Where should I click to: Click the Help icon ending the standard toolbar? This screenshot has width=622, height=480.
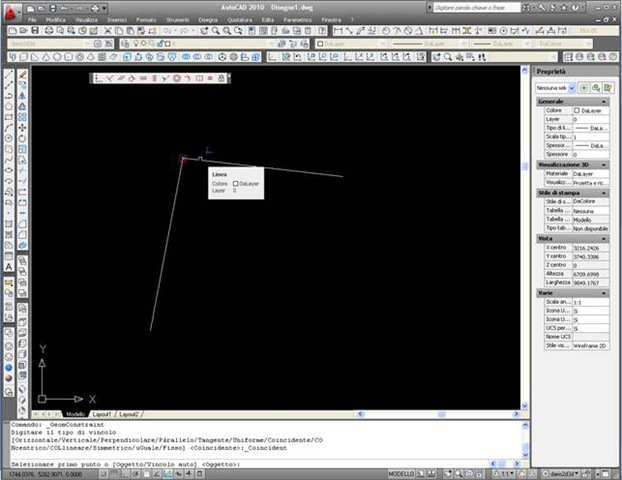click(x=322, y=31)
